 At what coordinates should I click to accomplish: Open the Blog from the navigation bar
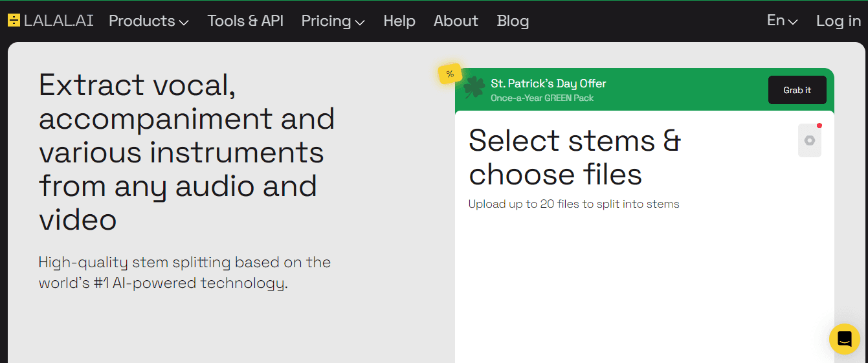coord(513,21)
